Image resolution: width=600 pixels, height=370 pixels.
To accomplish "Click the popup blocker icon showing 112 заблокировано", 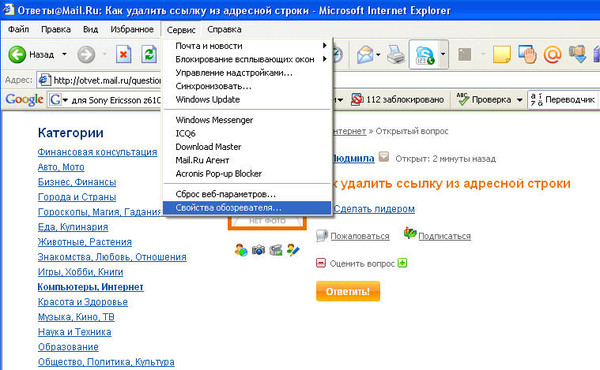I will [357, 99].
